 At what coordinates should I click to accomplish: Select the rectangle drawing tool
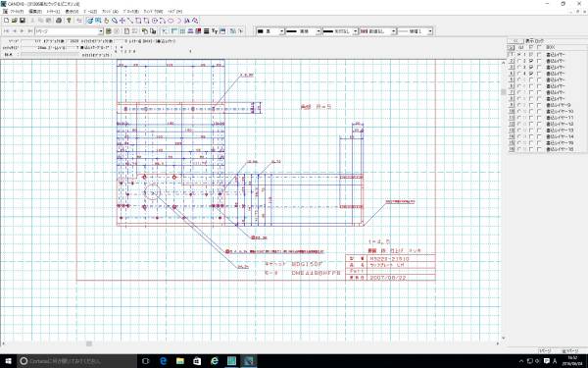(x=138, y=21)
